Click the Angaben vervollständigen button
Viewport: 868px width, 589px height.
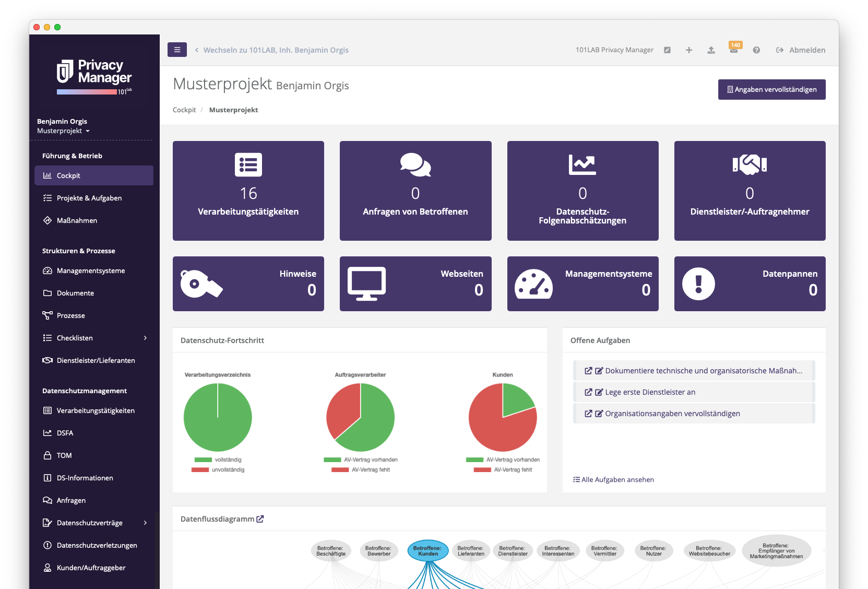pos(771,89)
